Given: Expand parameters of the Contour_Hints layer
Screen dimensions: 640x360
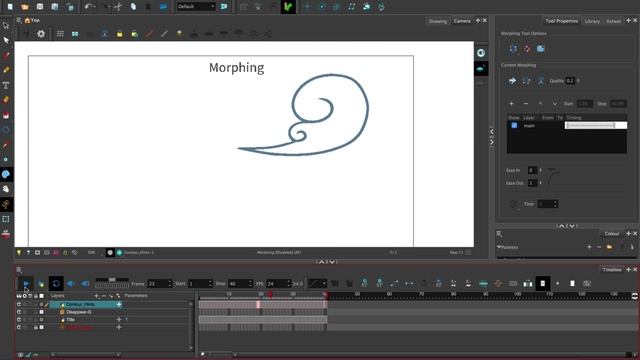Looking at the screenshot, I should tap(119, 304).
